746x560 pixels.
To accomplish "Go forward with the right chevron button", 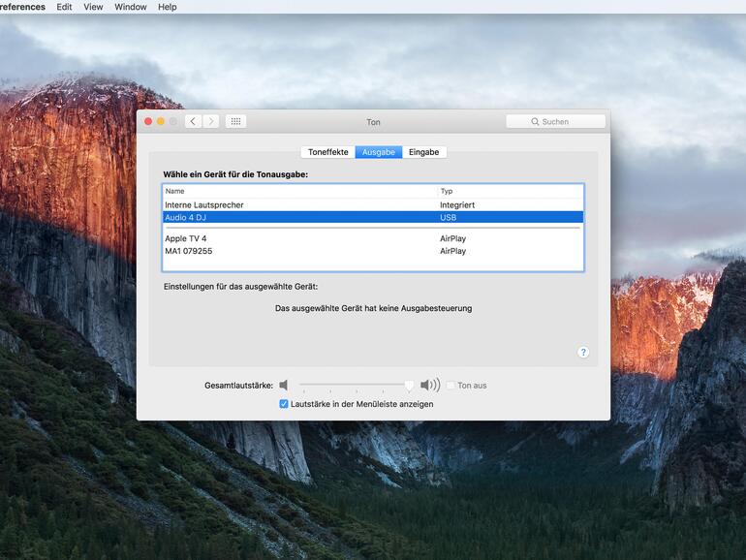I will pos(211,121).
